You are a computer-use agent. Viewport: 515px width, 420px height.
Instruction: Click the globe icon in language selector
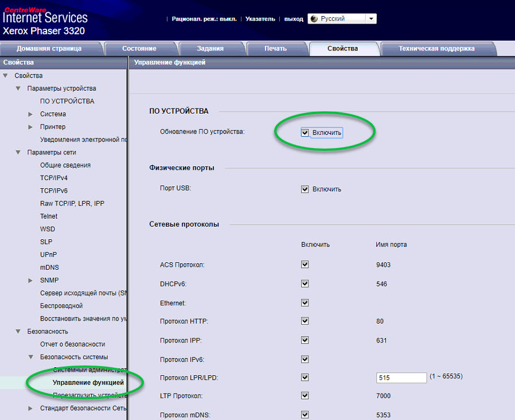pyautogui.click(x=314, y=19)
